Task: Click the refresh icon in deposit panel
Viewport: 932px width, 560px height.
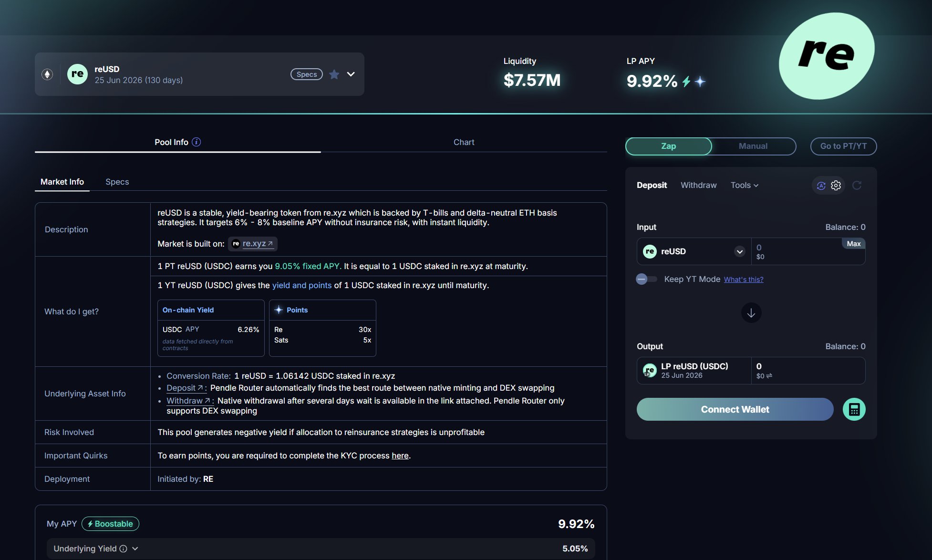Action: (x=857, y=186)
